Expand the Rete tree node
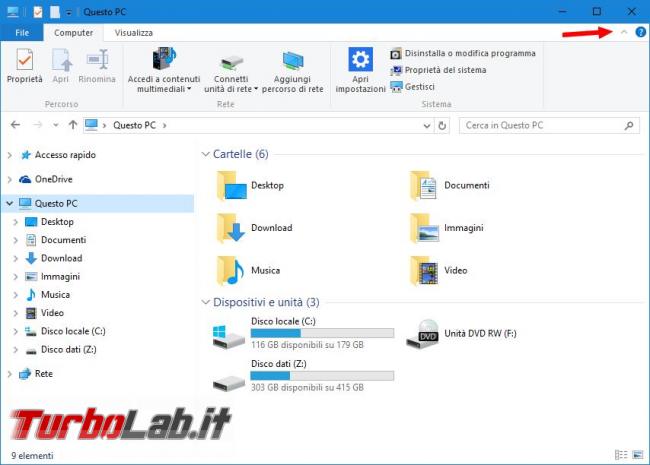Image resolution: width=650 pixels, height=465 pixels. click(10, 374)
